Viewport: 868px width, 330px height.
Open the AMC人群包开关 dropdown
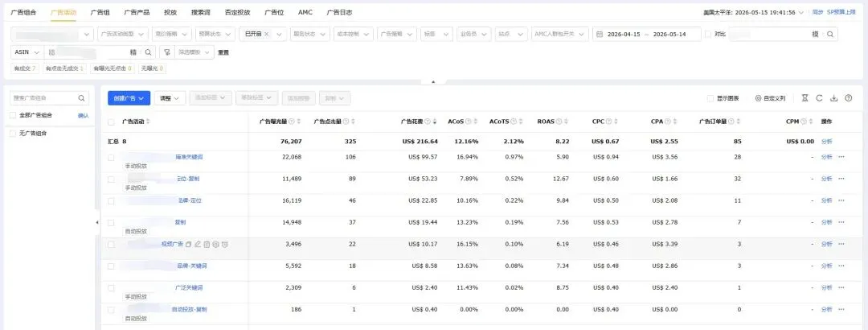pos(559,34)
